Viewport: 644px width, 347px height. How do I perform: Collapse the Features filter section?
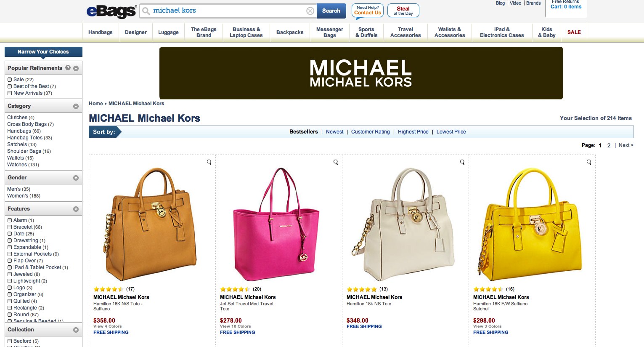tap(76, 209)
